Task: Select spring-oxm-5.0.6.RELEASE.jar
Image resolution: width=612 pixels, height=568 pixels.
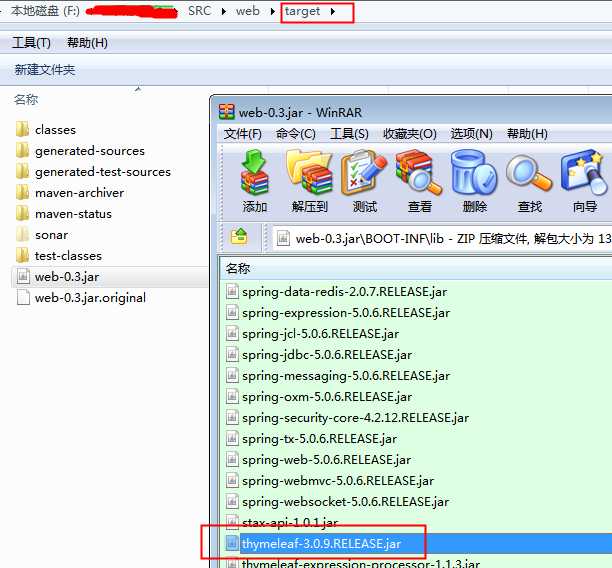Action: (x=327, y=397)
